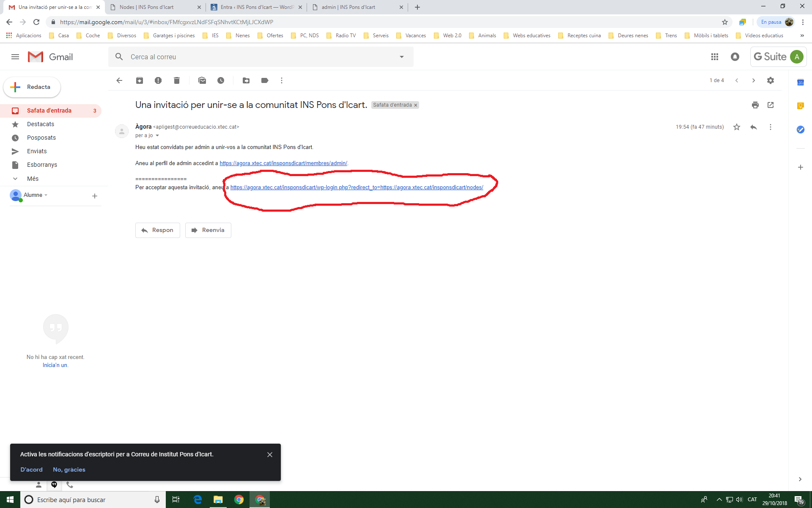Viewport: 812px width, 508px height.
Task: Expand the Més sidebar section
Action: click(32, 179)
